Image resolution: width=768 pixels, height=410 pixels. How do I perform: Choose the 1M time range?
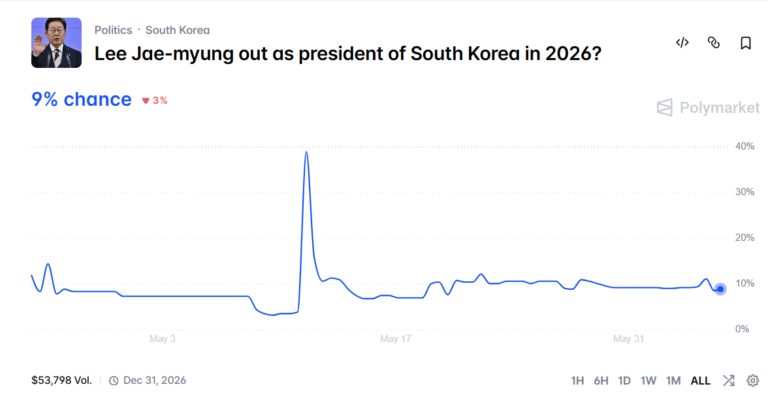click(673, 381)
